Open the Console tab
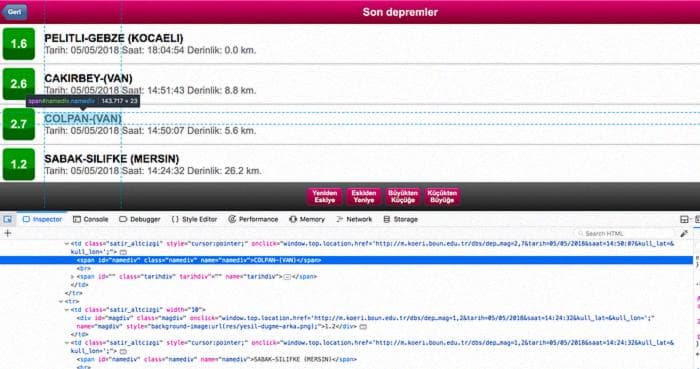Viewport: 700px width, 369px height. coord(91,219)
